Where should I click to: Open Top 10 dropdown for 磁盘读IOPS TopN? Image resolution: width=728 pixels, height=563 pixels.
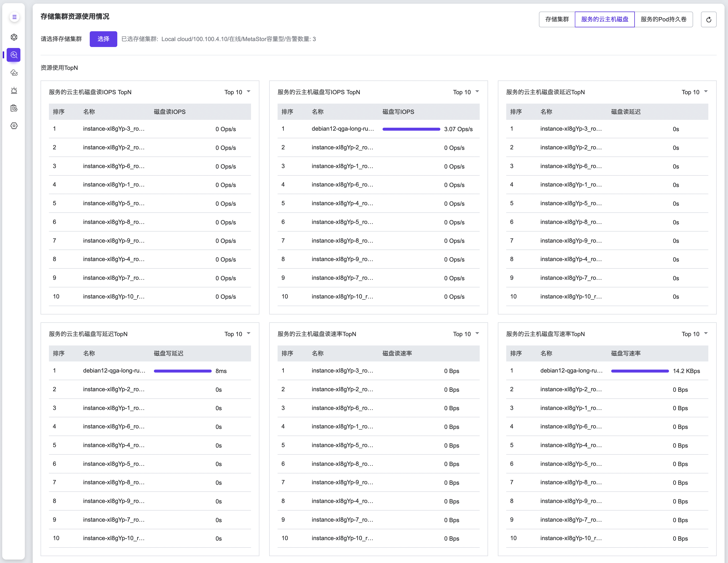pyautogui.click(x=237, y=92)
